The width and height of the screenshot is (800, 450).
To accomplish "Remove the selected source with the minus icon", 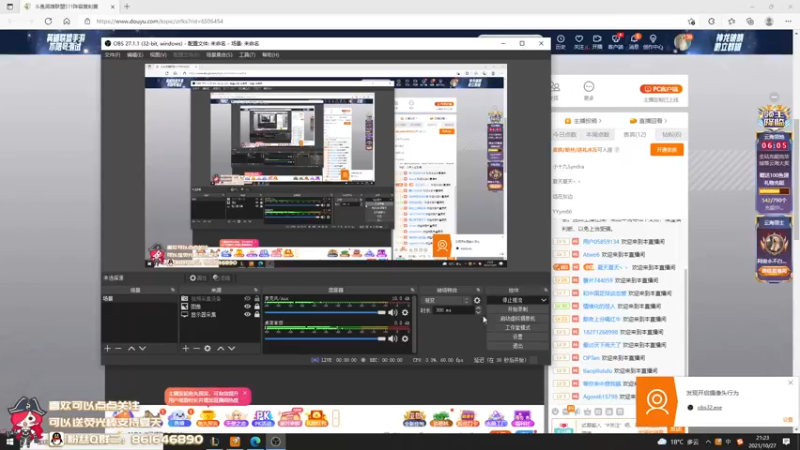I will point(196,348).
